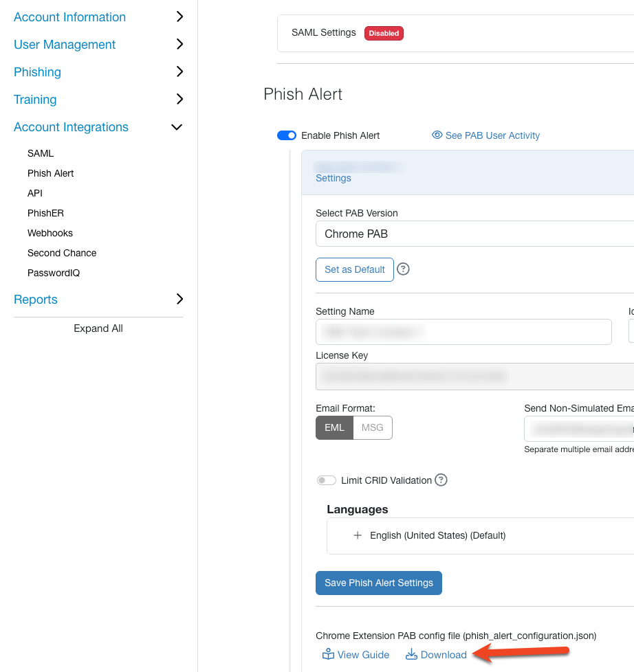The image size is (634, 672).
Task: Click the question mark beside Limit CRID Validation
Action: pos(441,480)
